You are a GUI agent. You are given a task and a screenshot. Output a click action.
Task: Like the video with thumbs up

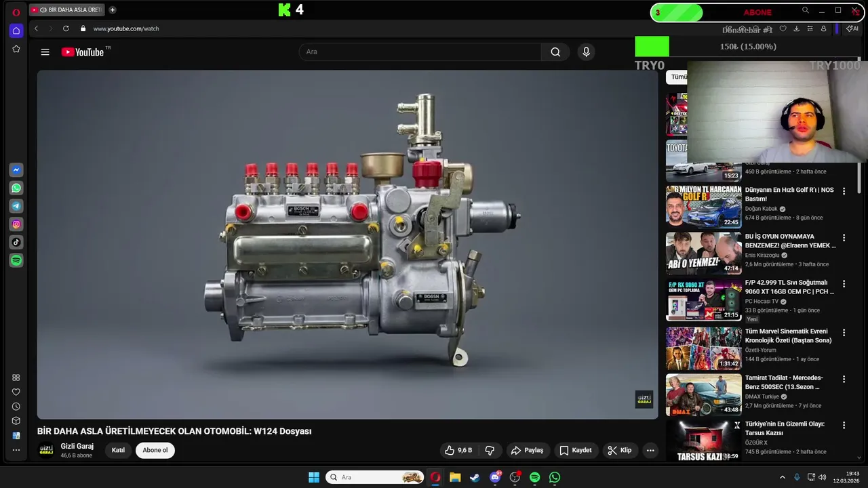click(458, 450)
